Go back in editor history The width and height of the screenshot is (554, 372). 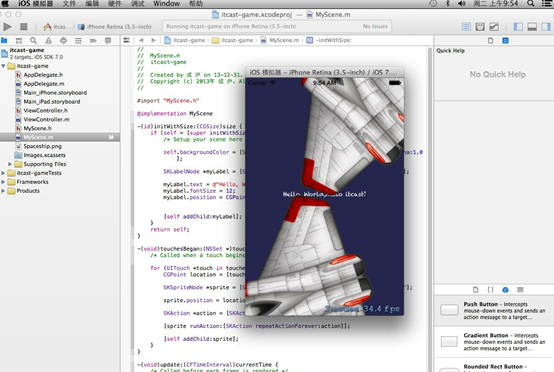[141, 40]
